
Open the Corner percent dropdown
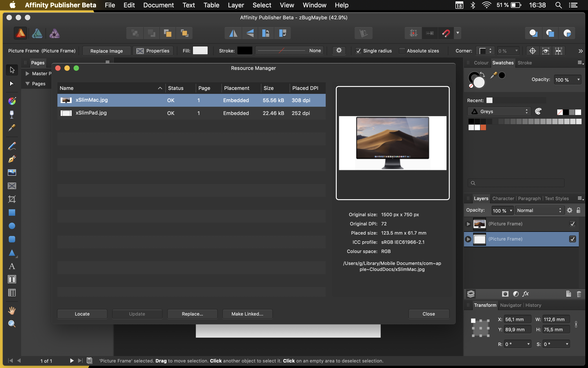[517, 51]
